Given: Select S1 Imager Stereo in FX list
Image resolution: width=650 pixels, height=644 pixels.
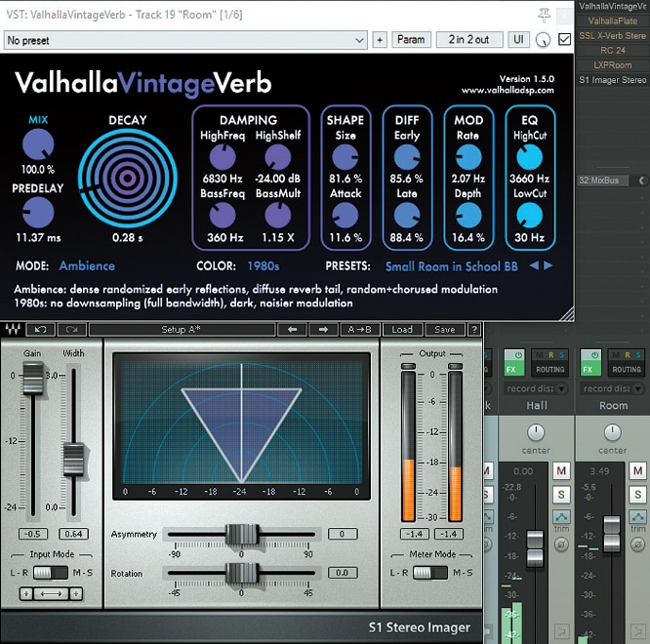Looking at the screenshot, I should click(x=612, y=80).
